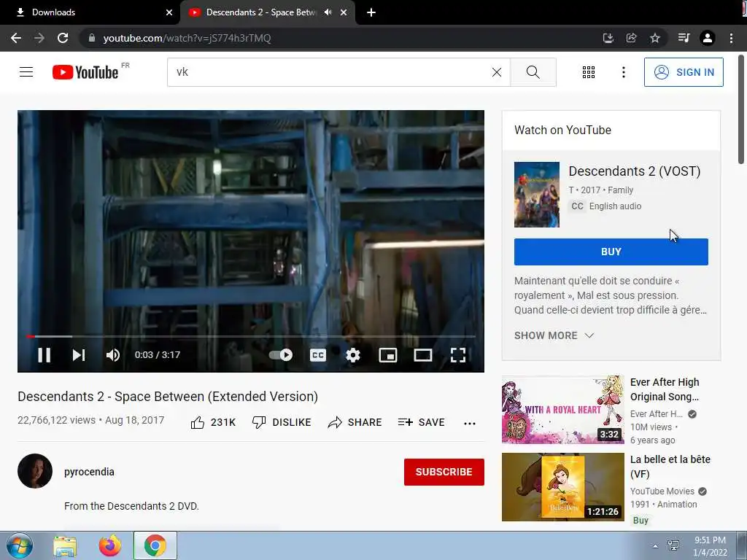Clear the search text with X
This screenshot has width=747, height=560.
tap(496, 72)
